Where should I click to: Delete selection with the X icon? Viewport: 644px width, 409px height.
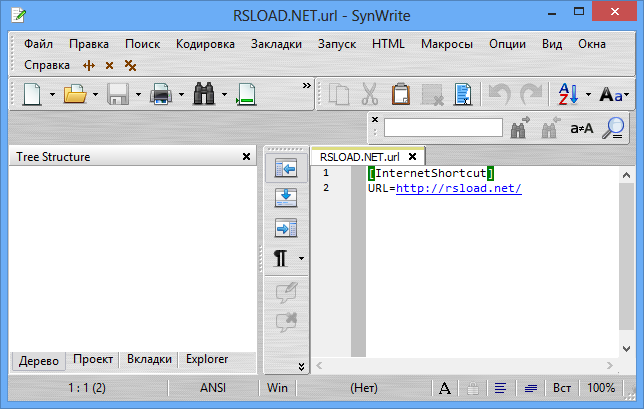(x=432, y=94)
